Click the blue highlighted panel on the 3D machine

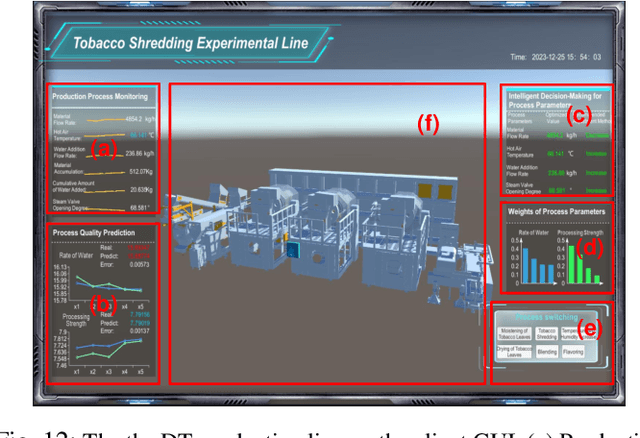pos(291,252)
